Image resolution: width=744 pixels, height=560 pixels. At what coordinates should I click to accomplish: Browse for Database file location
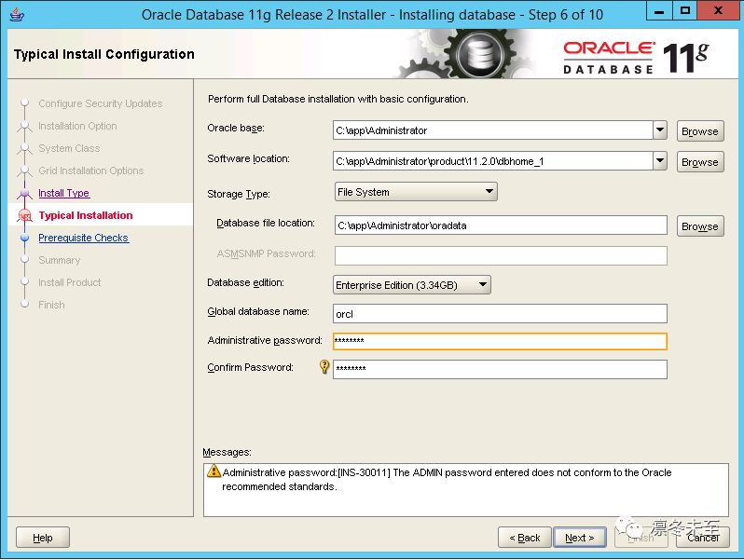700,226
